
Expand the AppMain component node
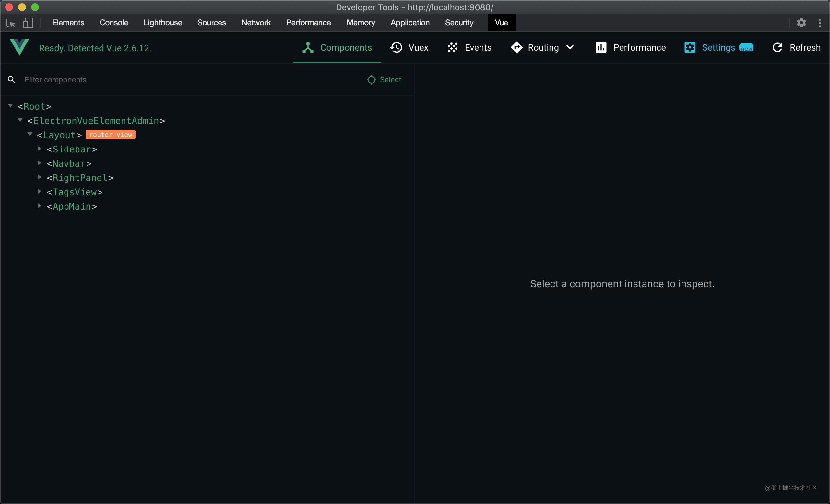pos(39,206)
